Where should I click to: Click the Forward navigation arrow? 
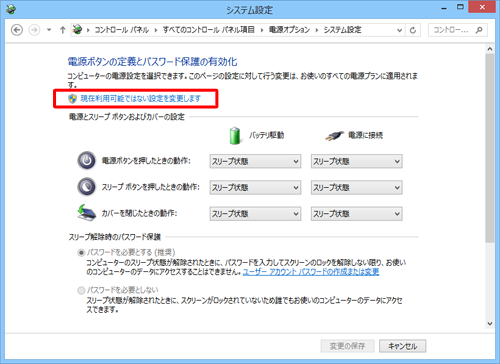click(x=34, y=30)
